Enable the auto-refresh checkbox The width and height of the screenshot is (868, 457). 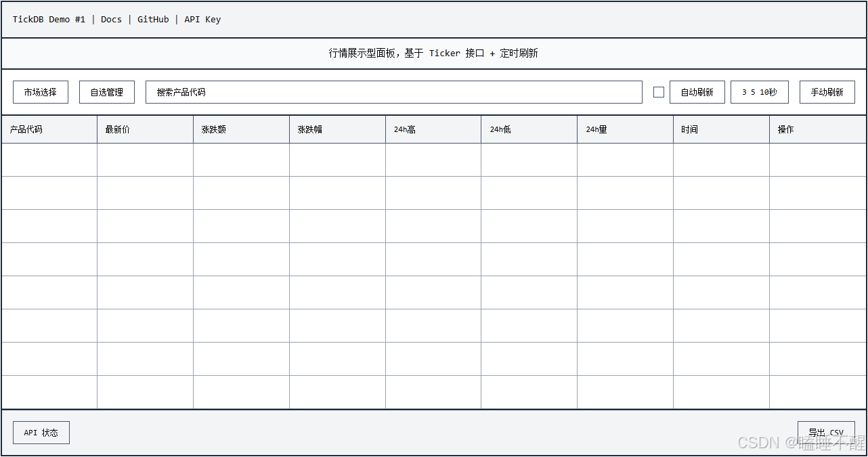coord(659,92)
